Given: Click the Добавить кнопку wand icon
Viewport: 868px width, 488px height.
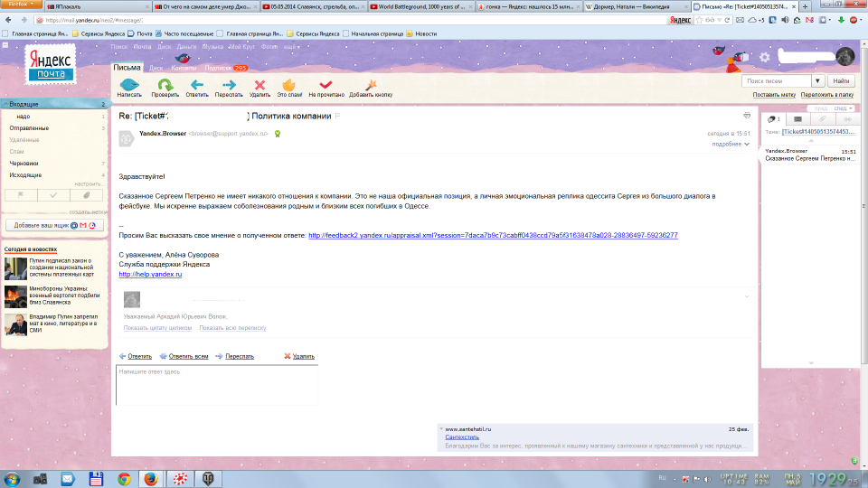Looking at the screenshot, I should [370, 85].
